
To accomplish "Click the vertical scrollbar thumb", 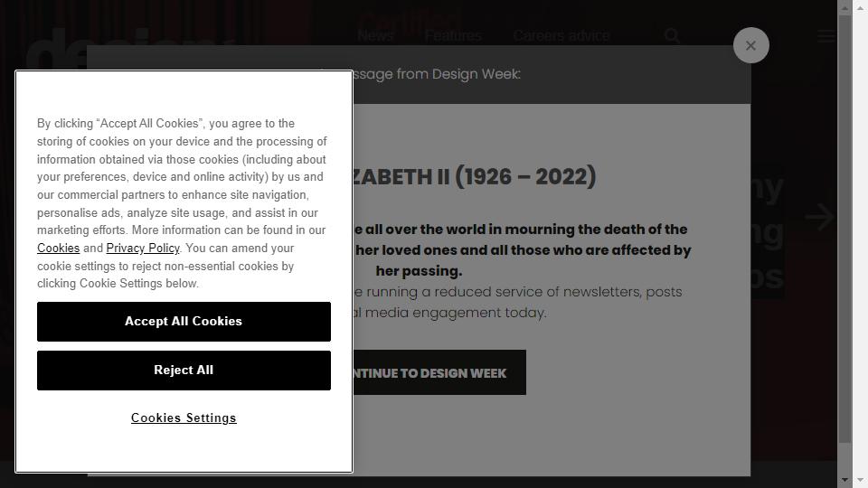I will tap(844, 229).
